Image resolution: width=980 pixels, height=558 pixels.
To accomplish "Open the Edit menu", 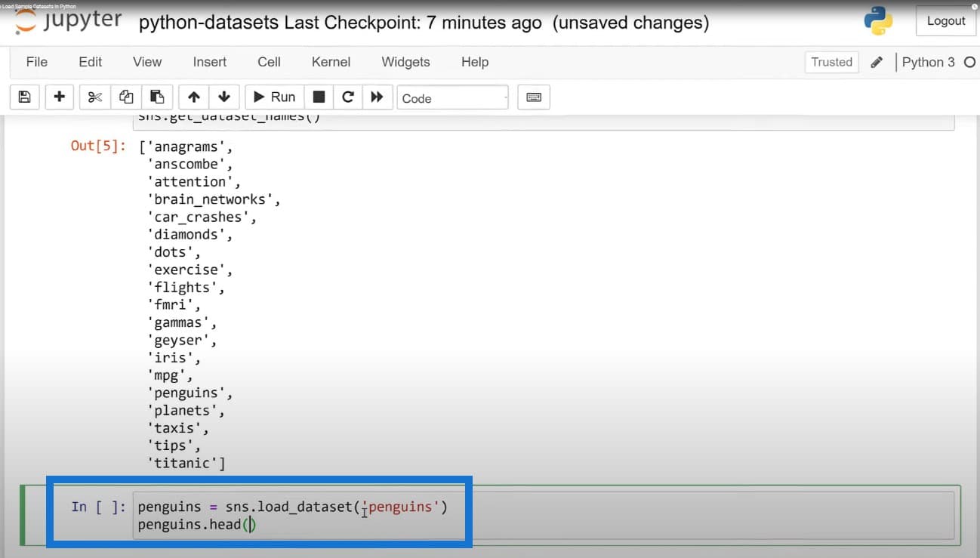I will tap(91, 62).
